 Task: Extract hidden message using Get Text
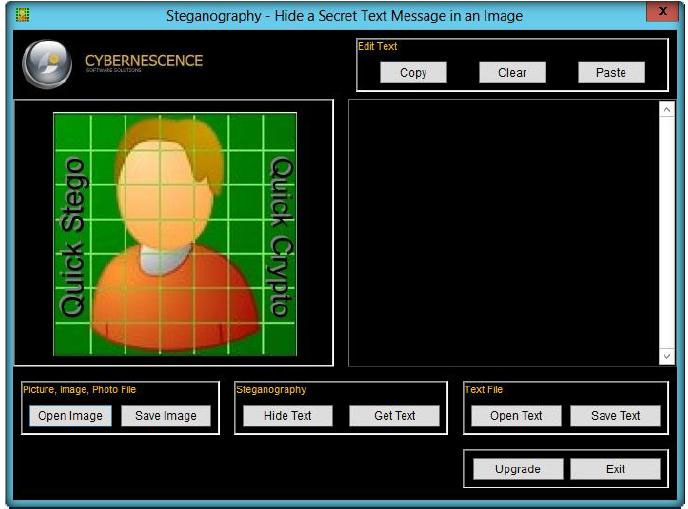click(x=394, y=416)
